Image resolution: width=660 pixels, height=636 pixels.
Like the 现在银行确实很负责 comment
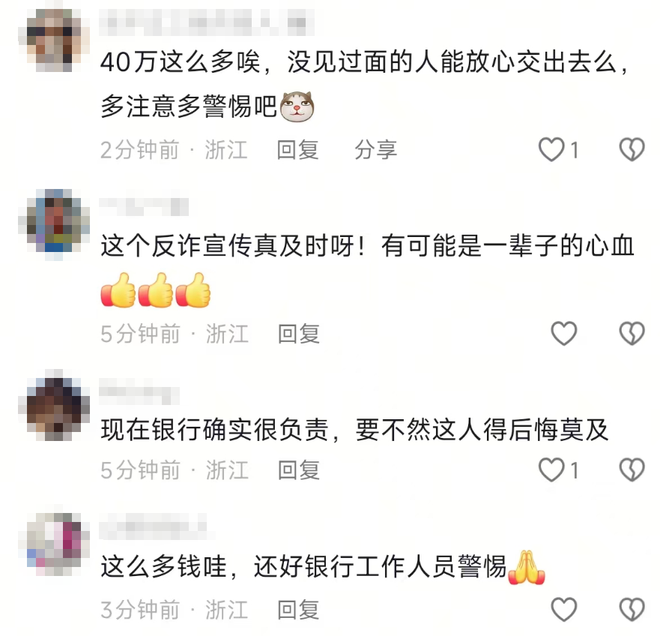(551, 469)
